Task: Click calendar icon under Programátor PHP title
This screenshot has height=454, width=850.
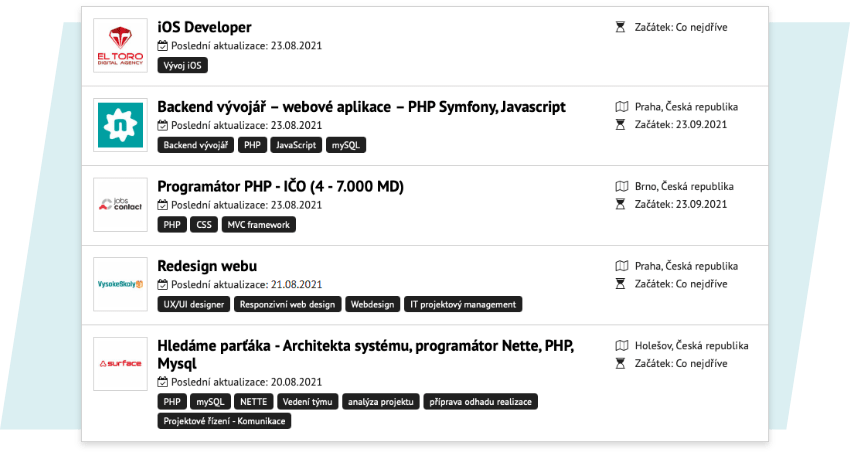Action: [163, 205]
